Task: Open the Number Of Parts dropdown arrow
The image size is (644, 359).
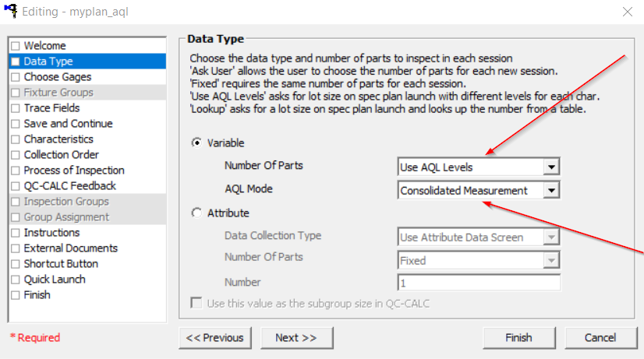Action: pos(551,167)
